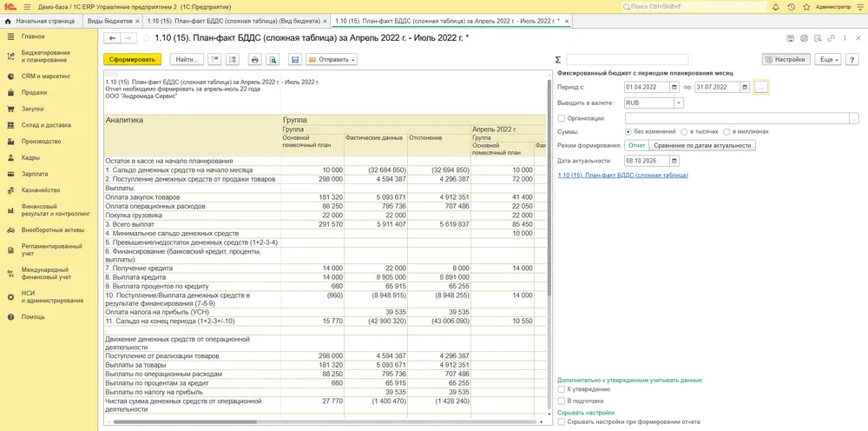Select cell 7. Получение кредита
The height and width of the screenshot is (431, 868).
point(192,269)
